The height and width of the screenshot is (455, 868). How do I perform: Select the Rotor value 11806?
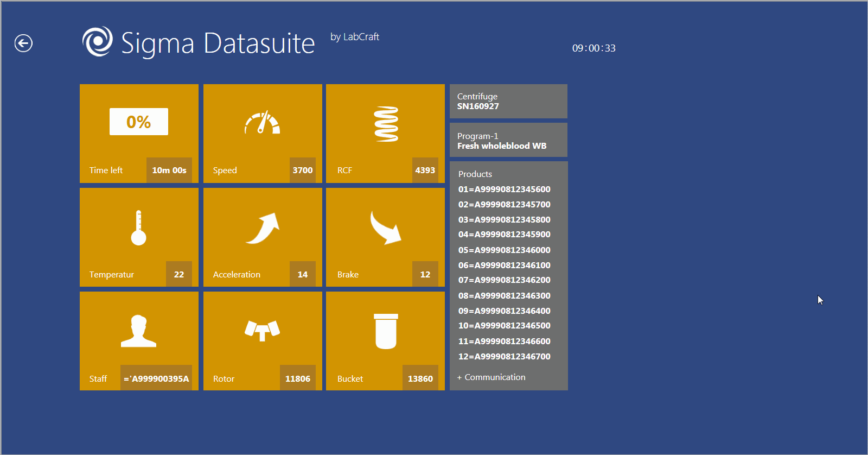(298, 378)
